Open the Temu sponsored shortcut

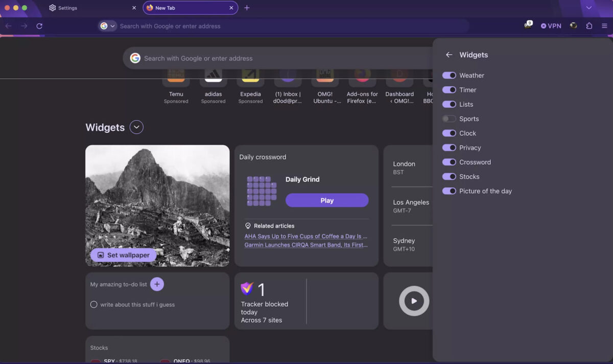point(176,86)
